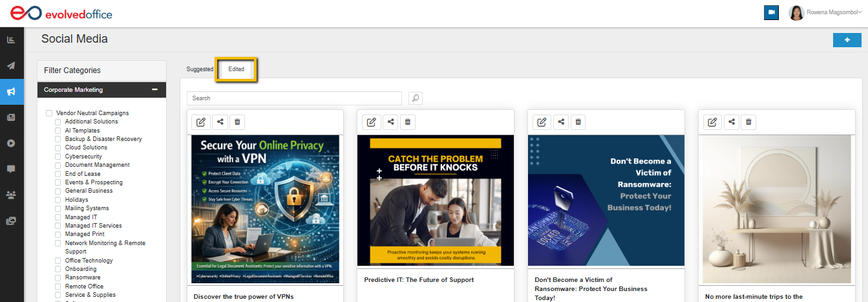Enable the Vendor Neutral Campaigns checkbox

(49, 113)
